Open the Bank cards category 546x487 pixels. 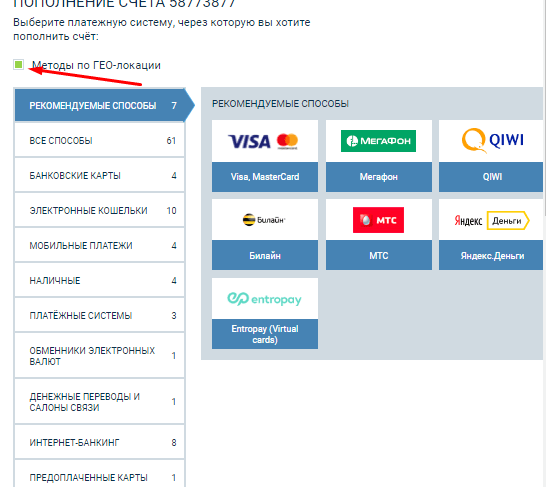click(100, 175)
